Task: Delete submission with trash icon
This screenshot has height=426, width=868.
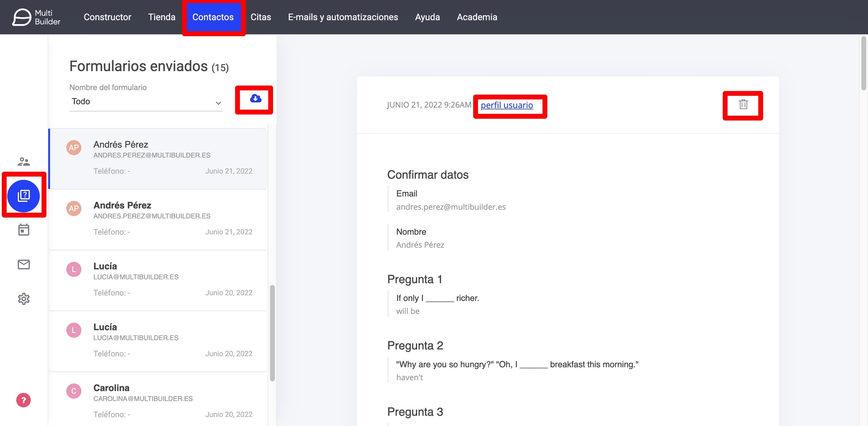Action: point(743,104)
